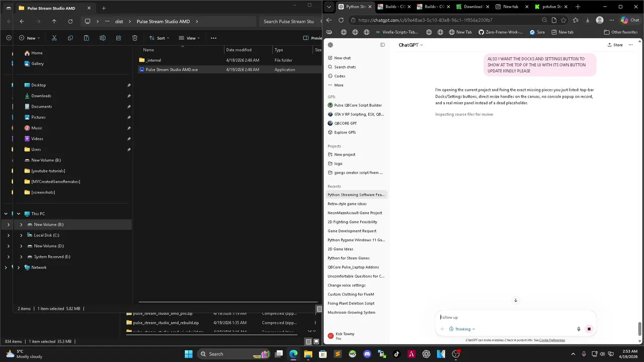Expand the Network tree node
Viewport: 644px width, 362px height.
click(19, 267)
